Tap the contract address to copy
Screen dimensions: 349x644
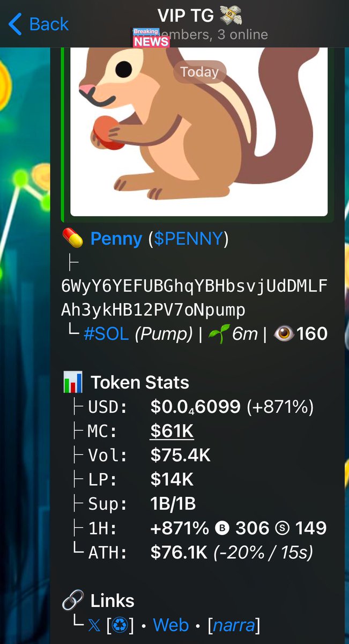194,298
